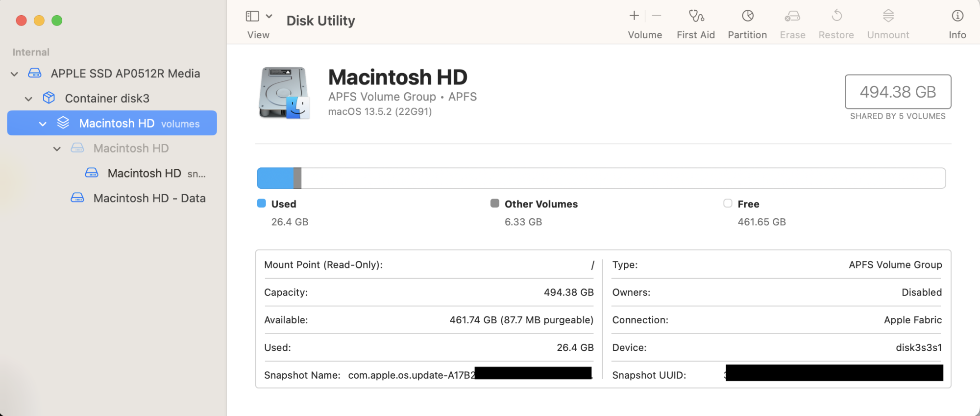980x416 pixels.
Task: Click the gray Other Volumes legend swatch
Action: [495, 203]
